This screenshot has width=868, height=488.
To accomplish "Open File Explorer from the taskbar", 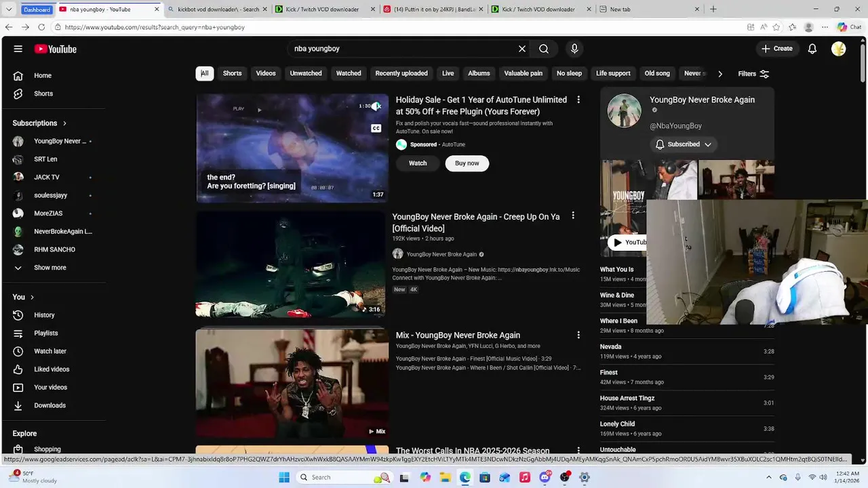I will click(x=445, y=477).
